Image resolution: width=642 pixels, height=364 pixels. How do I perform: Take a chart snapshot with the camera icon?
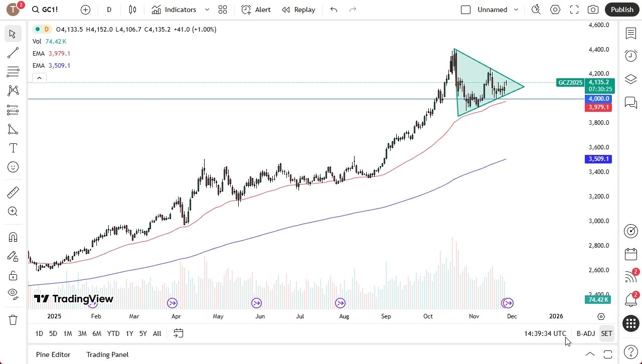[592, 9]
